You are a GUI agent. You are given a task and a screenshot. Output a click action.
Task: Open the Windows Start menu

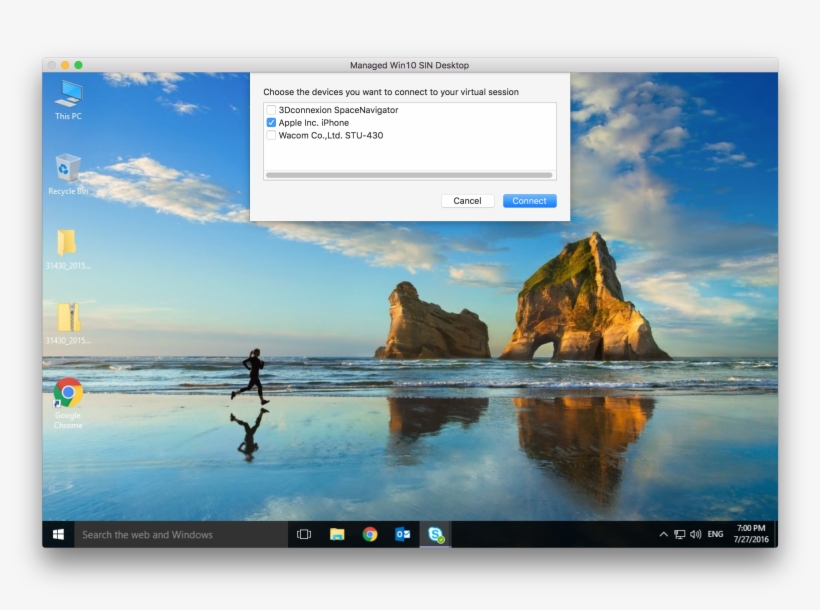tap(58, 534)
